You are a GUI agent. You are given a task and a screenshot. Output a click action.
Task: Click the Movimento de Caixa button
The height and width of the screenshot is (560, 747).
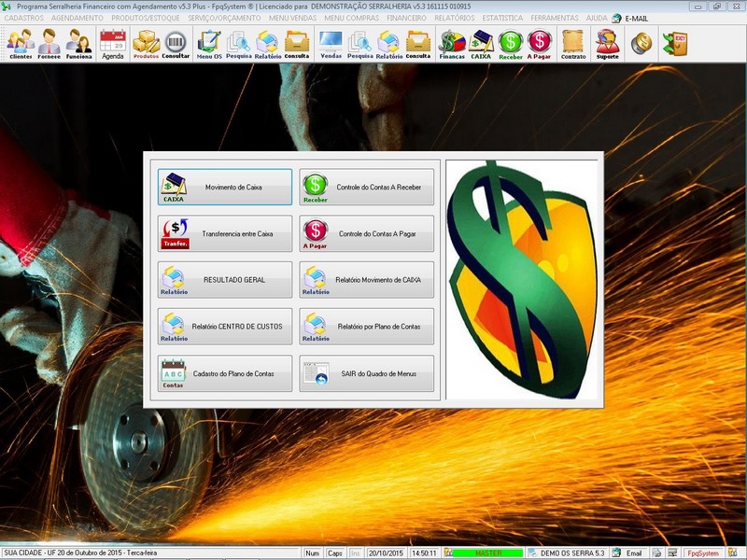(x=225, y=187)
